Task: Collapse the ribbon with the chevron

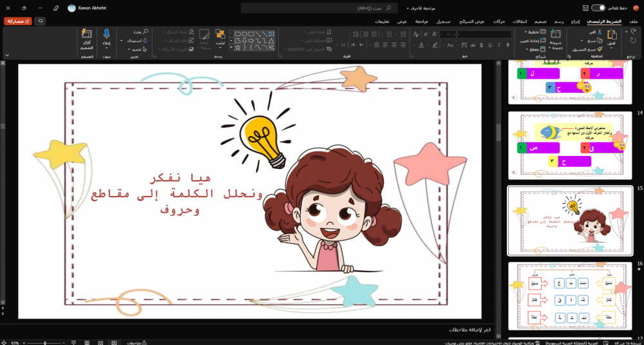Action: (7, 55)
